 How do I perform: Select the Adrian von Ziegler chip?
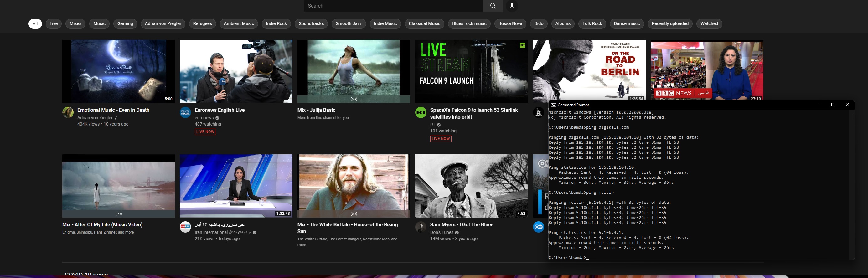(x=163, y=23)
